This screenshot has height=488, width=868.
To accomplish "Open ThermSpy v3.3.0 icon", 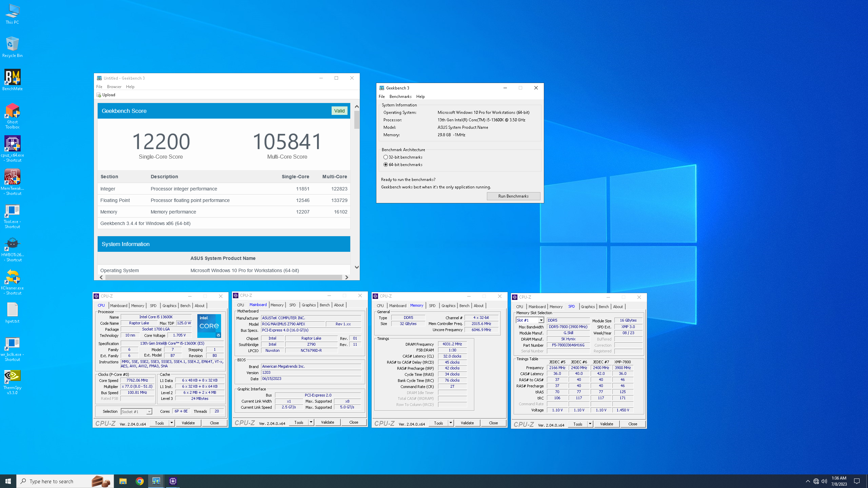I will tap(12, 382).
